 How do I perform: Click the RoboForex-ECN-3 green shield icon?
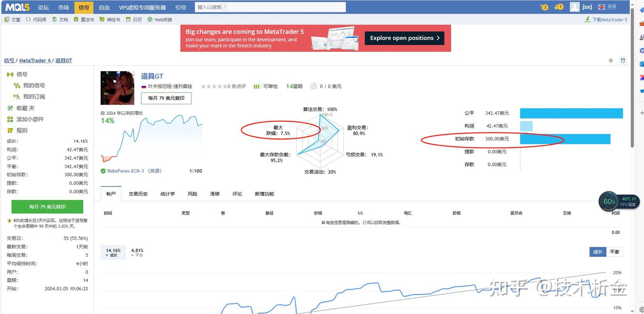tap(103, 171)
